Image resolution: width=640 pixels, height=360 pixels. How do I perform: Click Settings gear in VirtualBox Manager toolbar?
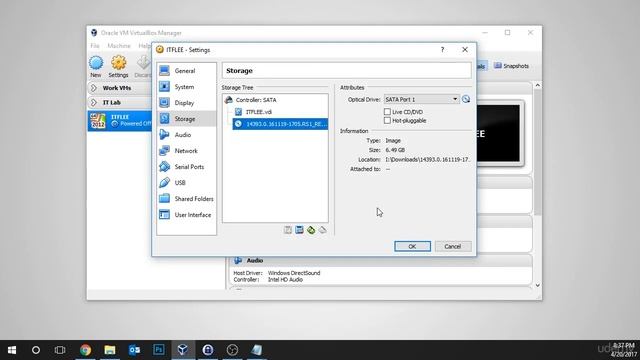pos(118,67)
